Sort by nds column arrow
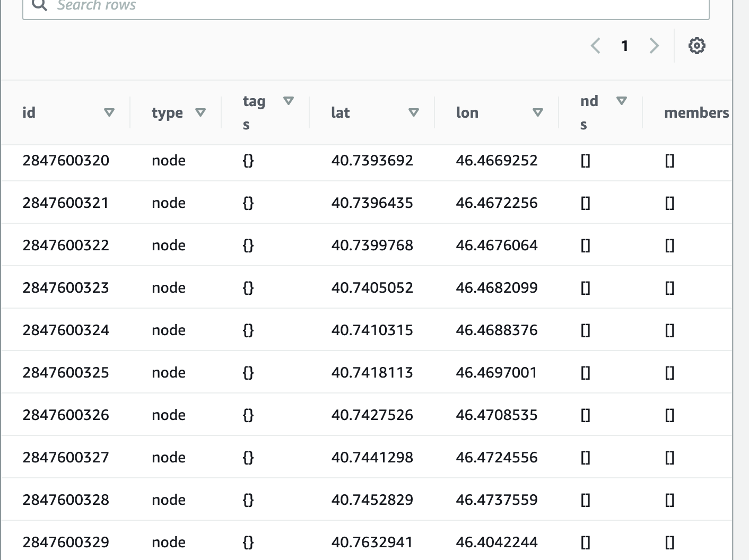749x560 pixels. point(622,101)
